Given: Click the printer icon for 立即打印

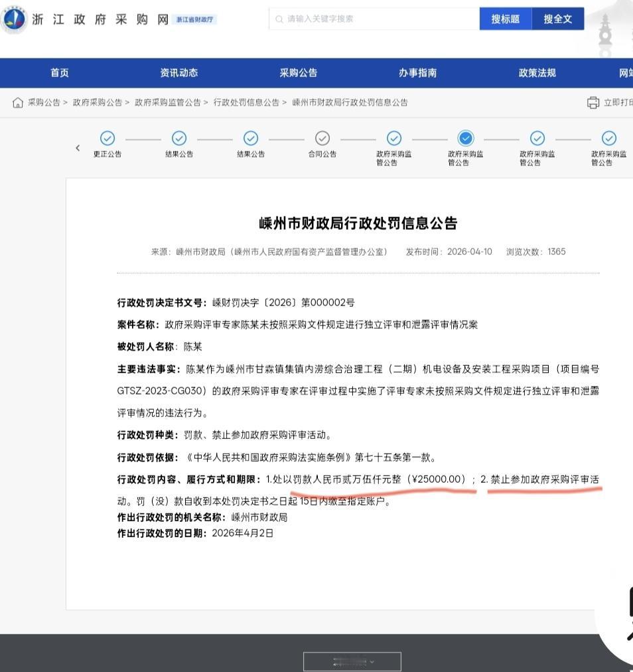Looking at the screenshot, I should point(593,102).
